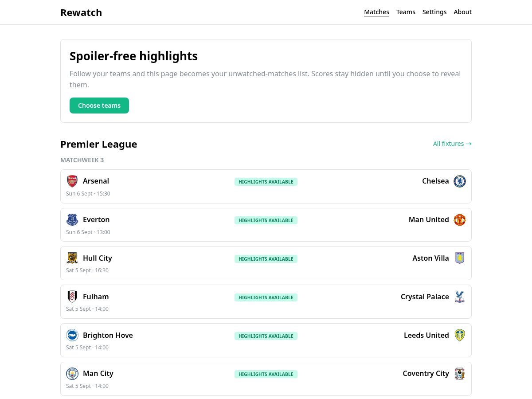
Task: Click Highlights Available badge for Everton match
Action: tap(266, 220)
